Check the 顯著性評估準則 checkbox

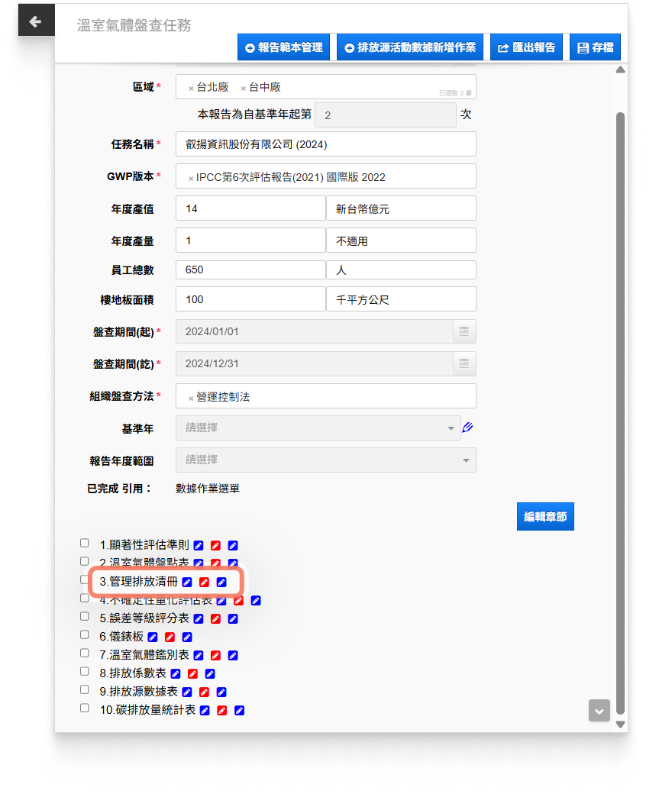[x=85, y=544]
